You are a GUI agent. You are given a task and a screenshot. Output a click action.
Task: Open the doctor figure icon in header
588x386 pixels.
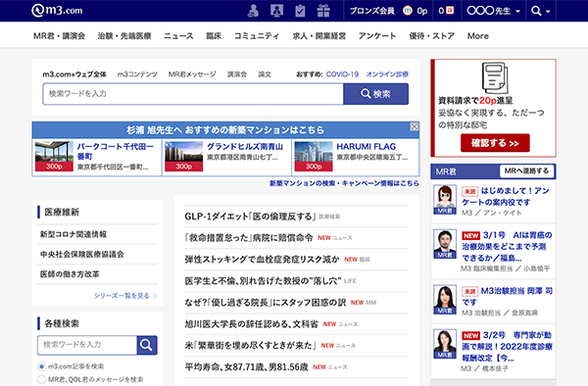point(254,11)
